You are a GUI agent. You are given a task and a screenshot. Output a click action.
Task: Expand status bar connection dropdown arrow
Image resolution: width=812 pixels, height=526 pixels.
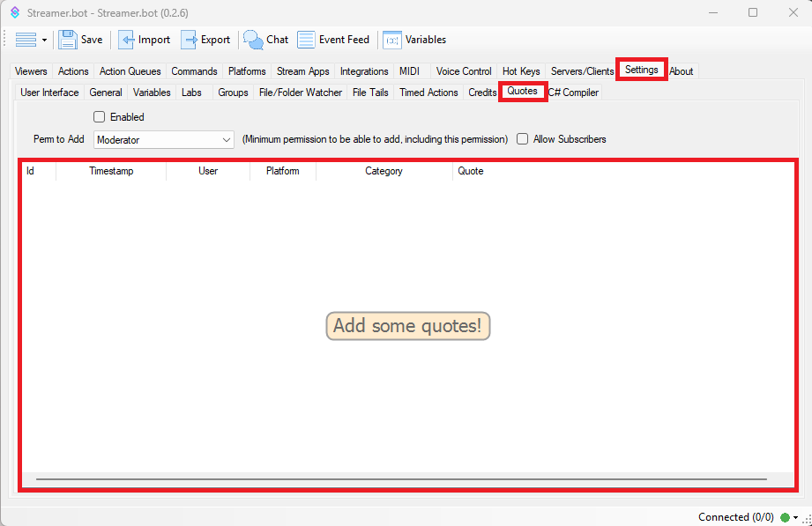796,517
